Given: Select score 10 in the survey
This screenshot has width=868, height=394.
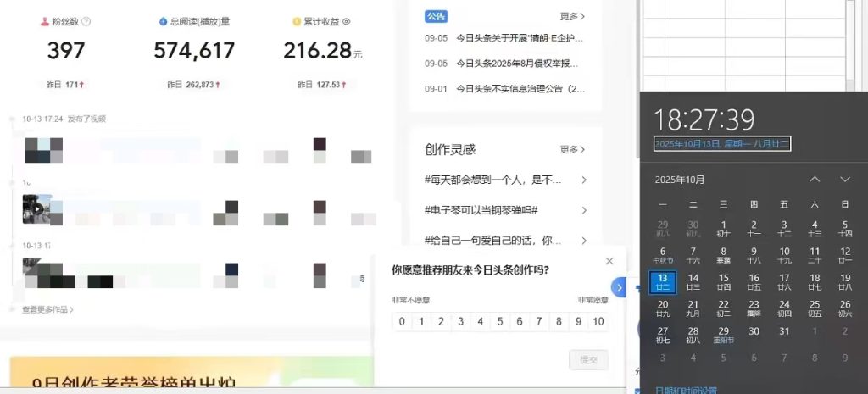Looking at the screenshot, I should pyautogui.click(x=598, y=321).
